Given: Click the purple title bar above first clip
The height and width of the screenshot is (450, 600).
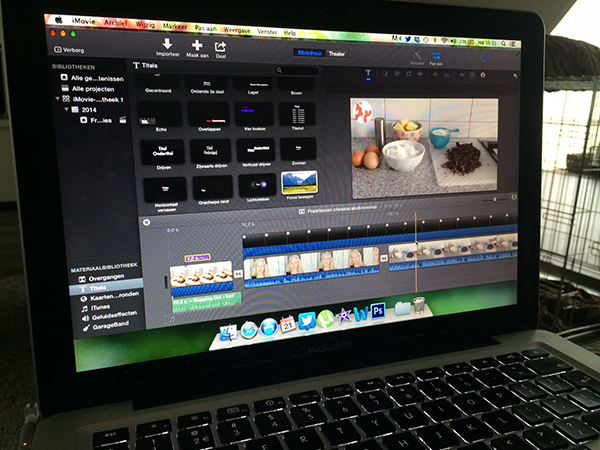Looking at the screenshot, I should coord(197,258).
